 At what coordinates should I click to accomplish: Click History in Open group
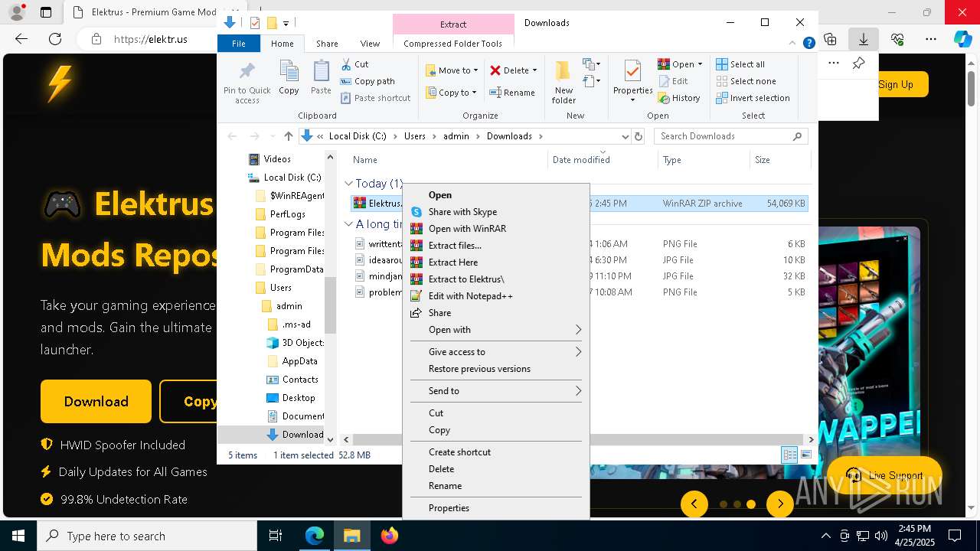[679, 98]
